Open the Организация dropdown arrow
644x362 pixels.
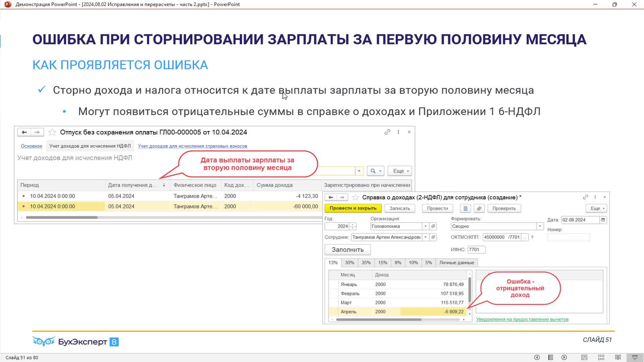[425, 226]
